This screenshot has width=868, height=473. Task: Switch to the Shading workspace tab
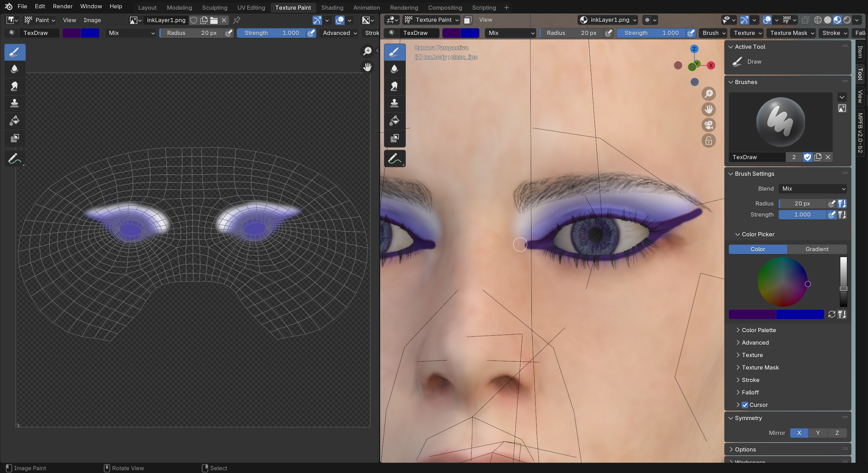coord(332,7)
